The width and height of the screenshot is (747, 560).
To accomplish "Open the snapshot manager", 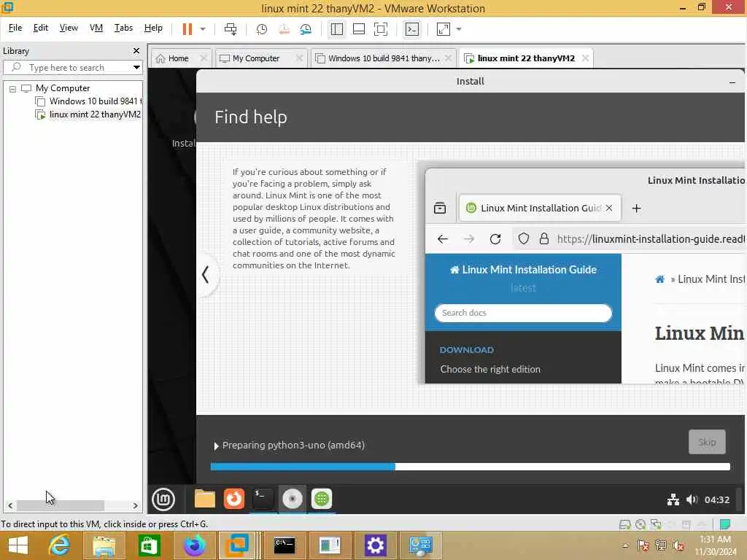I will (306, 29).
